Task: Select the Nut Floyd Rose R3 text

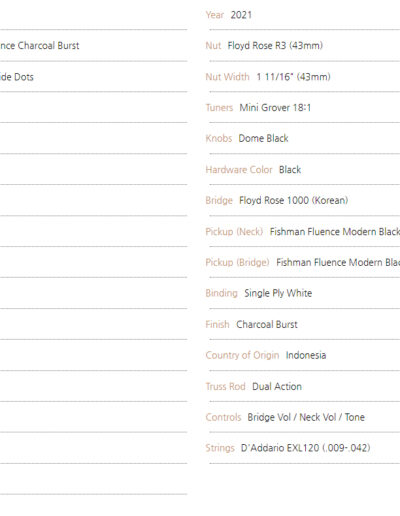Action: coord(264,46)
